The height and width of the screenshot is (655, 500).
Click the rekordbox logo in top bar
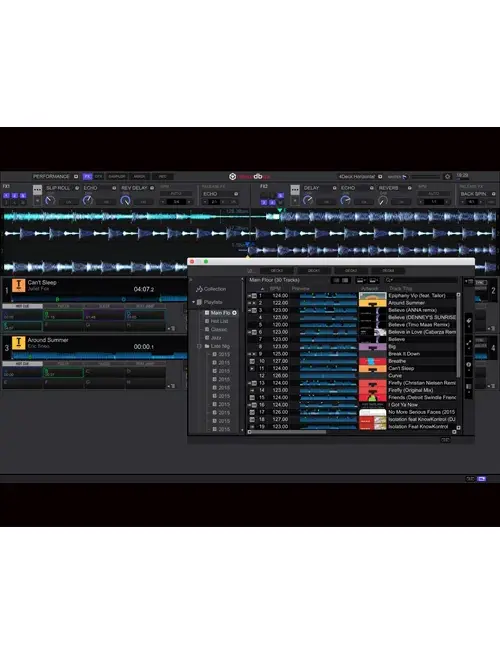249,177
